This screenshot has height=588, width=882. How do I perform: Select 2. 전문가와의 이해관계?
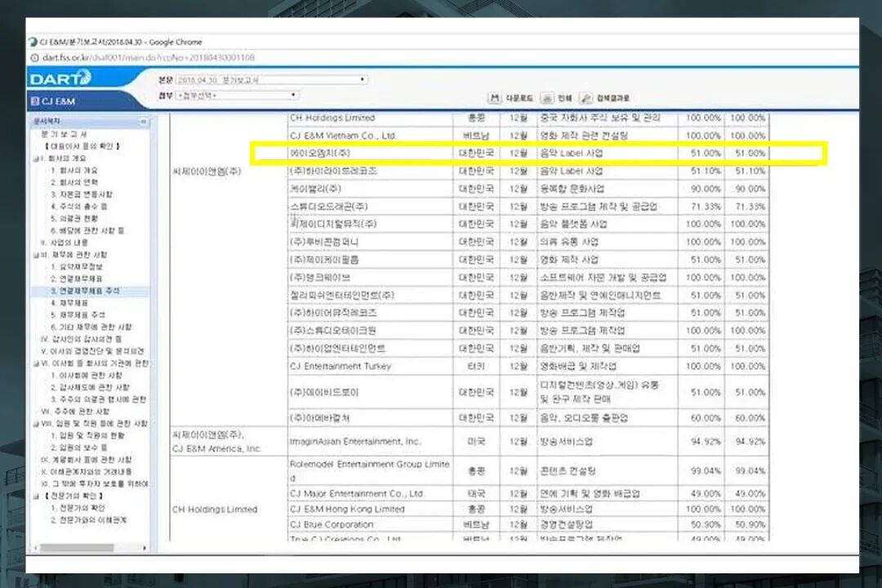pos(88,520)
